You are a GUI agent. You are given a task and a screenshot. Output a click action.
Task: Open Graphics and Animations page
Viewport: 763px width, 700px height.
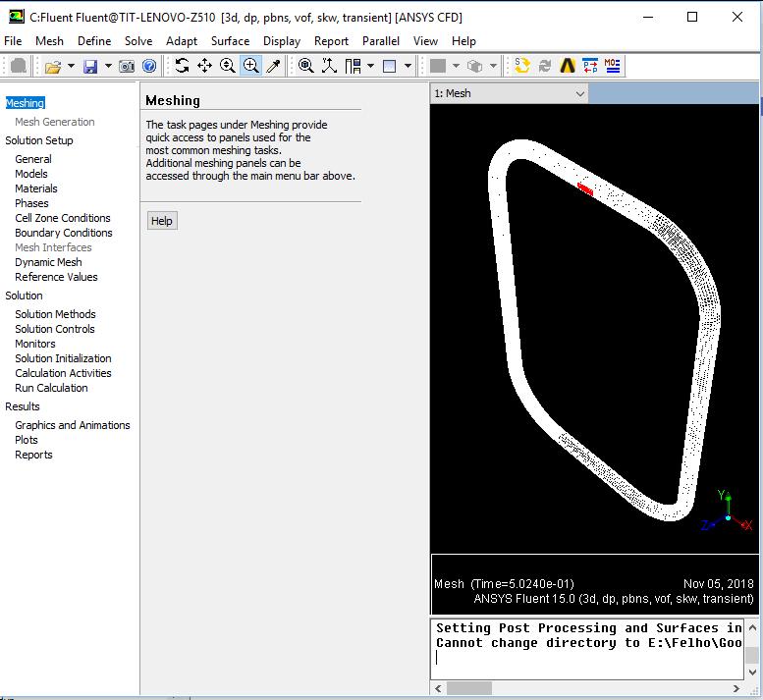73,425
